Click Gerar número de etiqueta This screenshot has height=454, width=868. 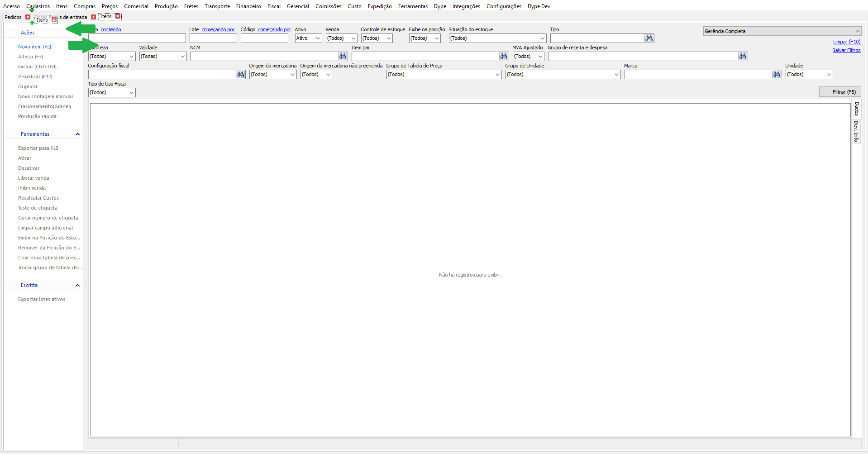(x=48, y=218)
